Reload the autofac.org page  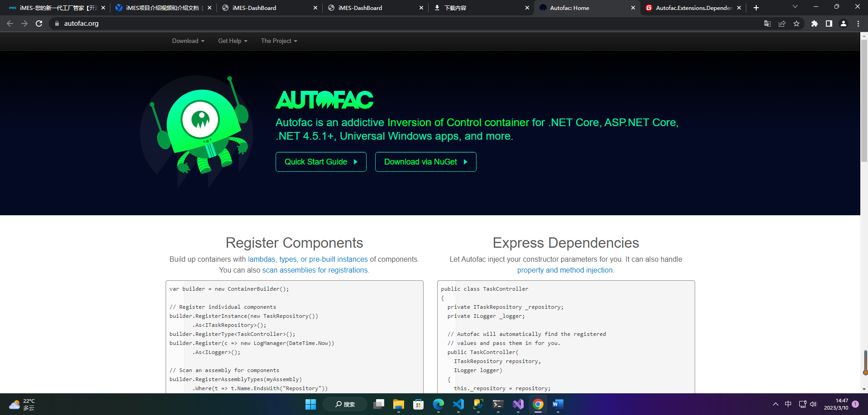coord(39,24)
